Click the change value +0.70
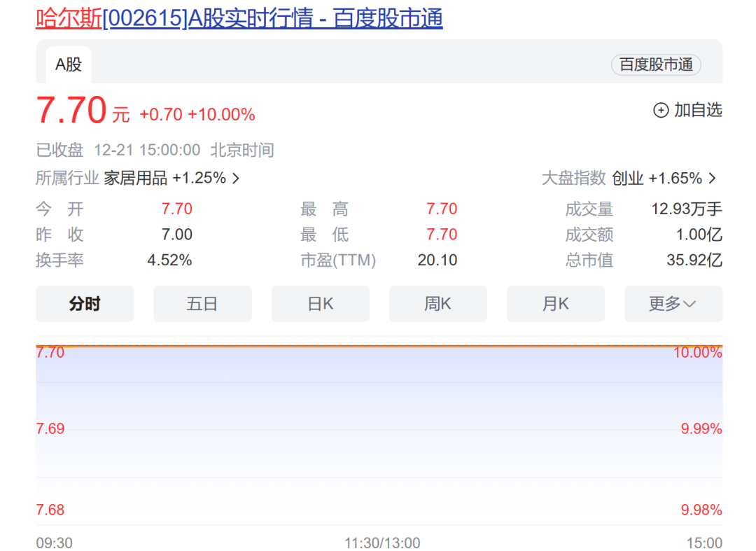 pos(161,115)
